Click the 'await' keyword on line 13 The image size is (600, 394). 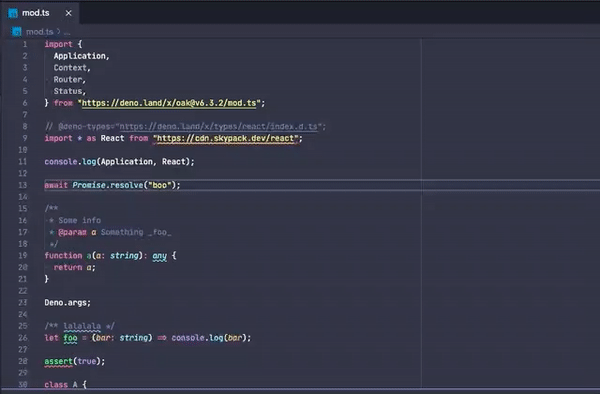[56, 185]
